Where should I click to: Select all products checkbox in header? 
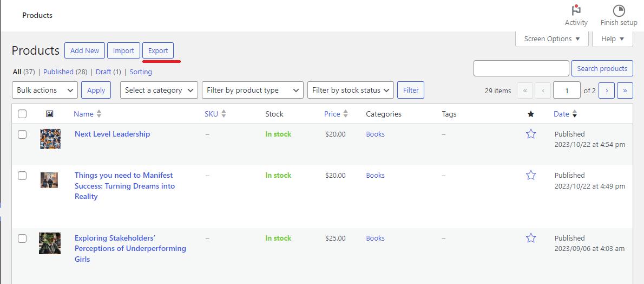pos(22,114)
